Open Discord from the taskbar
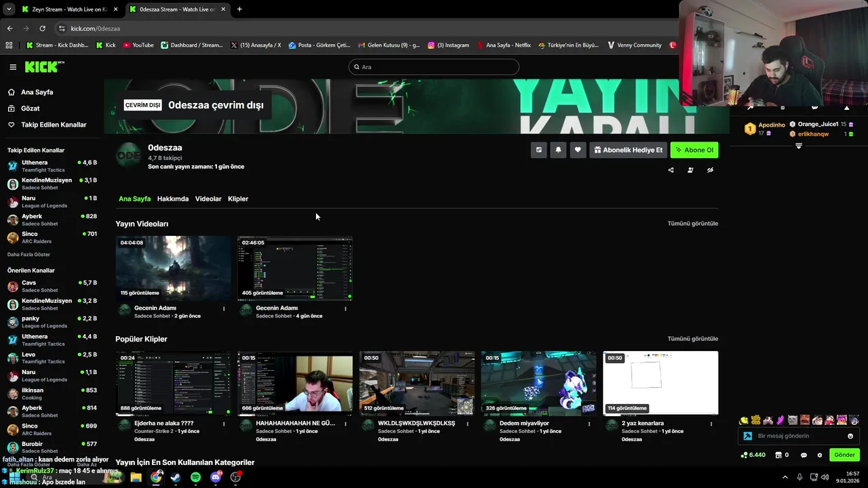 coord(216,477)
